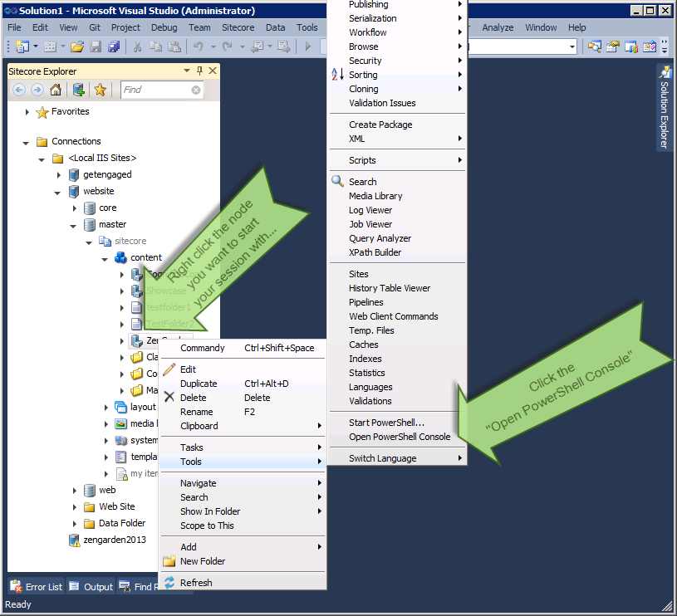This screenshot has height=616, width=677.
Task: Select Open PowerShell Console menu entry
Action: click(x=400, y=437)
